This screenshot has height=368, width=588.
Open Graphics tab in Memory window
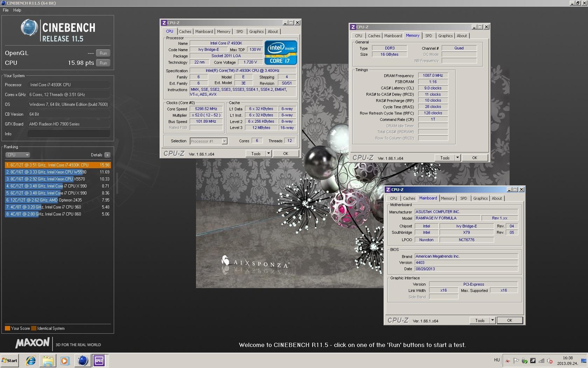coord(446,36)
